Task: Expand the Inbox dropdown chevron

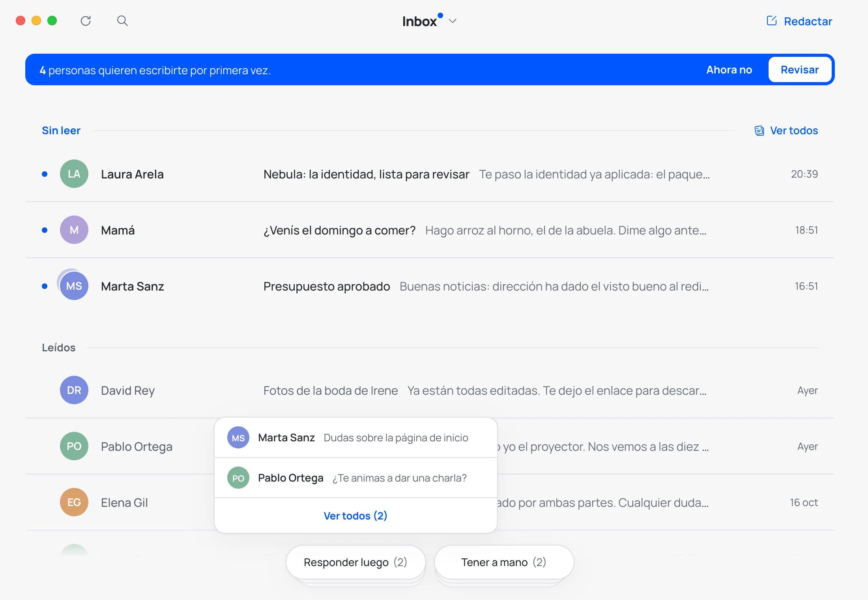Action: point(453,21)
